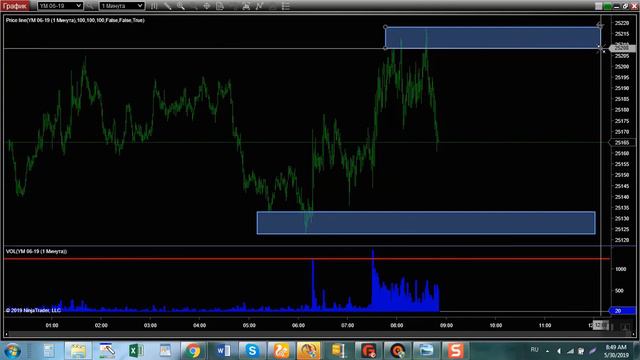This screenshot has height=360, width=640.
Task: Show hidden tray icons arrow
Action: pos(547,351)
